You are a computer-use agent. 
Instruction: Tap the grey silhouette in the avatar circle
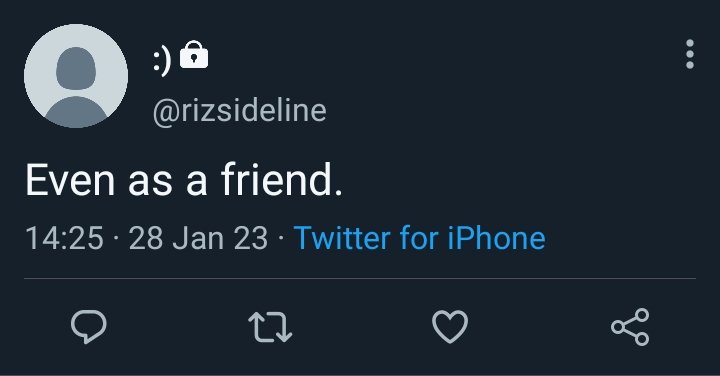[76, 87]
